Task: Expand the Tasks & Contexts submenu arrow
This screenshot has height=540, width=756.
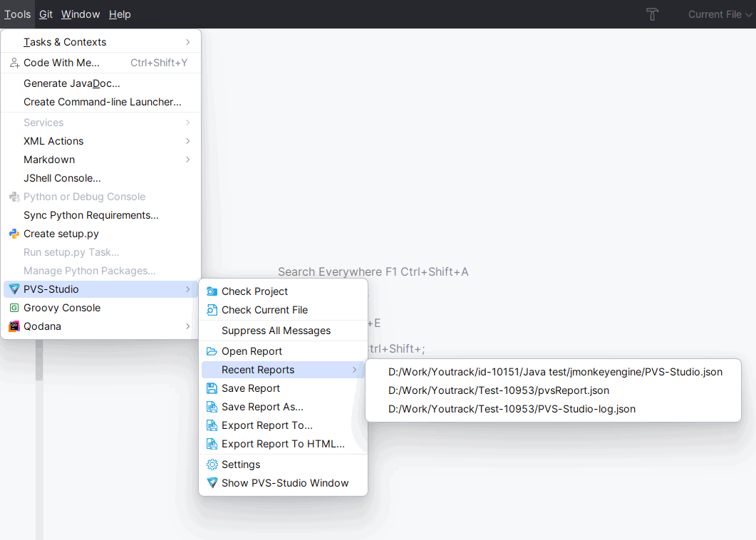Action: (187, 42)
